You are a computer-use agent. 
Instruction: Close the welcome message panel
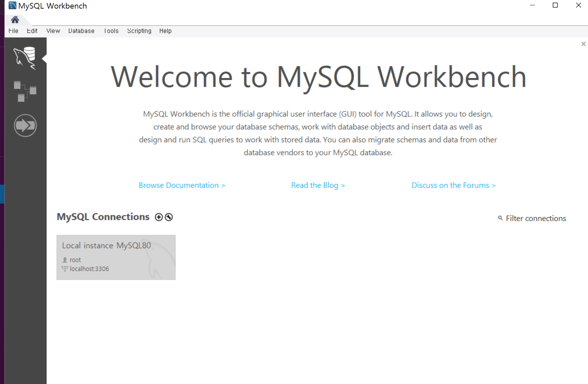[583, 44]
